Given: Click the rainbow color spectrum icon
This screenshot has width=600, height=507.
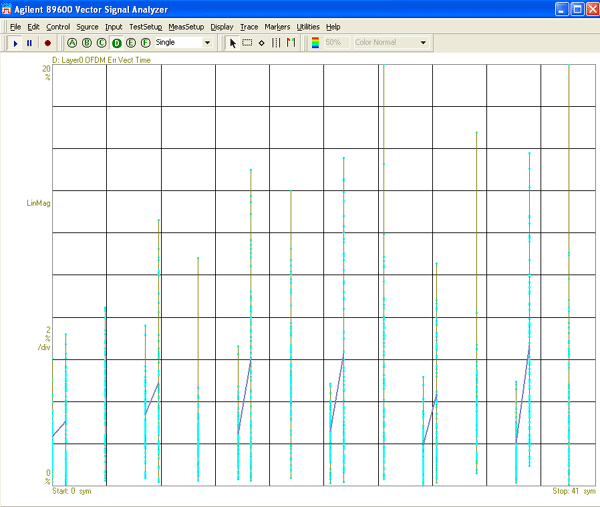Looking at the screenshot, I should 316,43.
